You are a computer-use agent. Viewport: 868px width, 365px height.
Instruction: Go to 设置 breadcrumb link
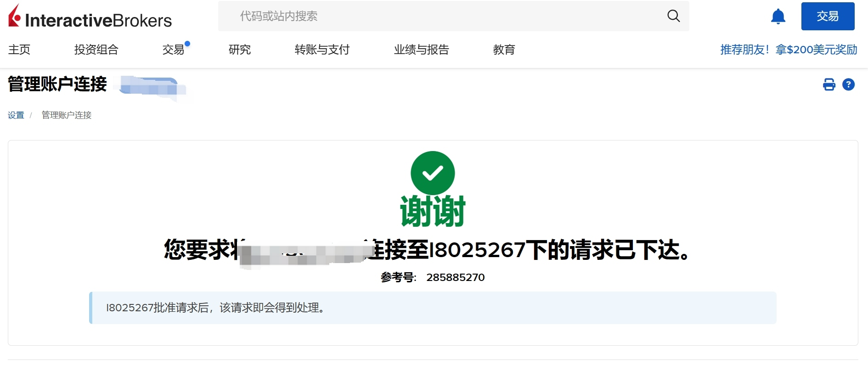coord(16,115)
